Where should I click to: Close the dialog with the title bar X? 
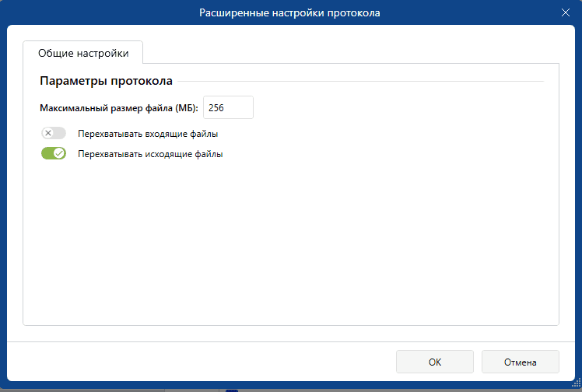(x=566, y=12)
